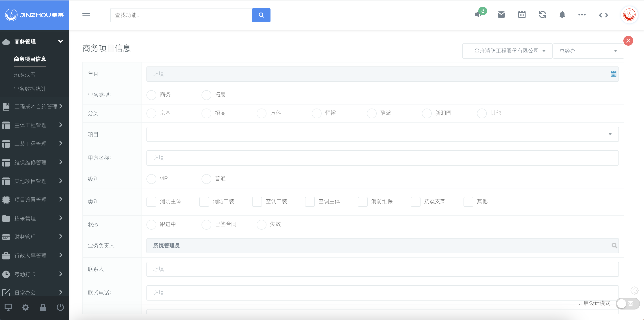Open the notification bell
The image size is (644, 320).
click(562, 15)
